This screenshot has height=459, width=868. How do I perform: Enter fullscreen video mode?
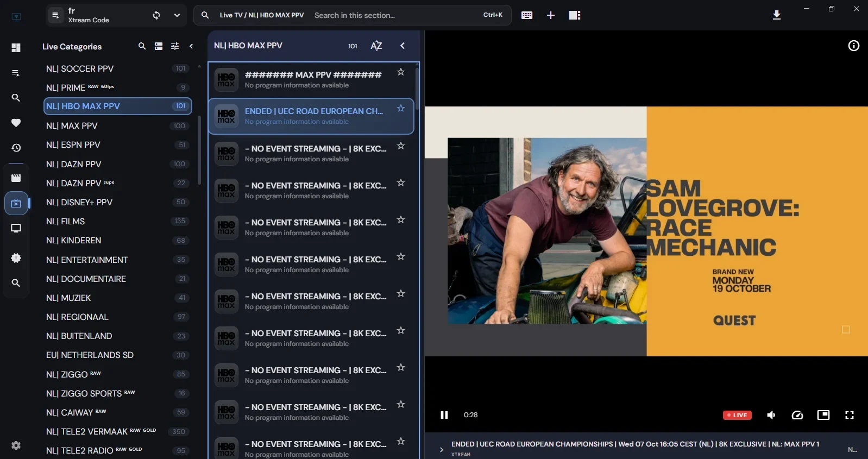(x=850, y=415)
